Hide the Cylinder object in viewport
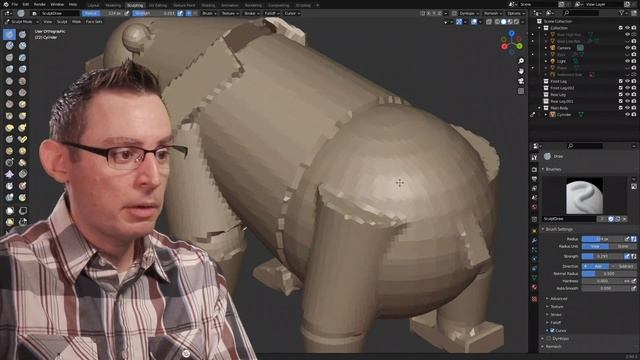 point(627,115)
